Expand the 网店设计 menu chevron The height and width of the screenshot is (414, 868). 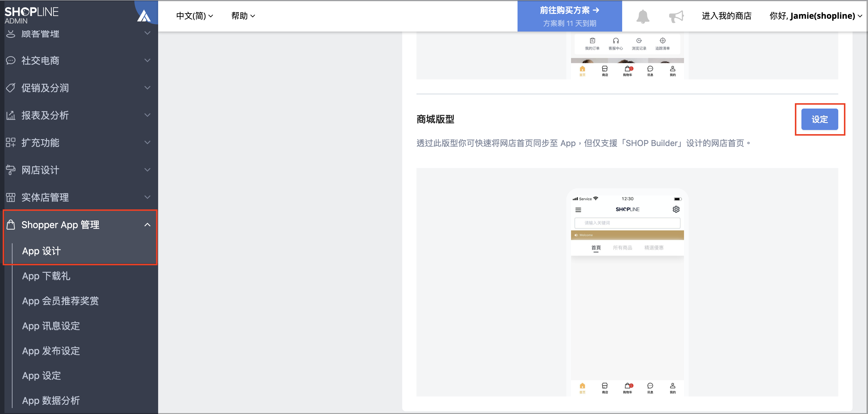point(147,170)
